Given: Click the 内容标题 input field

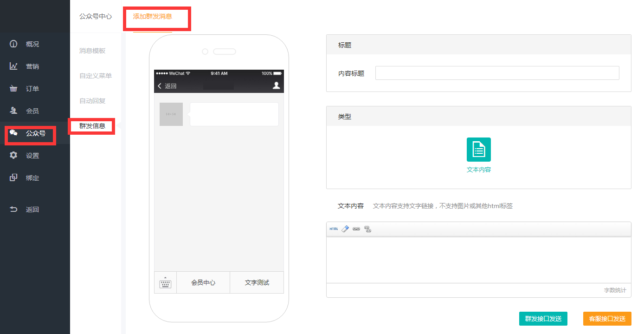Looking at the screenshot, I should [x=497, y=73].
